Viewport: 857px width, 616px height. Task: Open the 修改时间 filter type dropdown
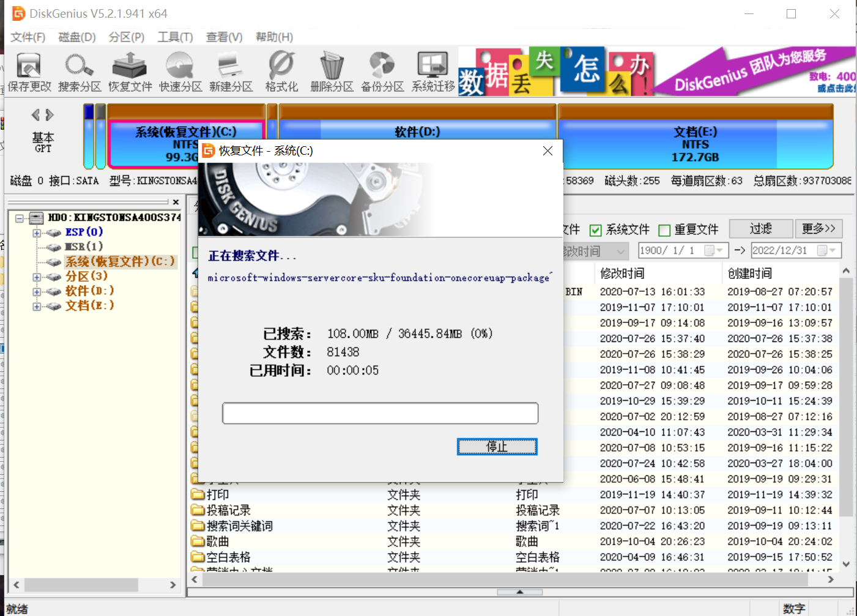click(621, 251)
